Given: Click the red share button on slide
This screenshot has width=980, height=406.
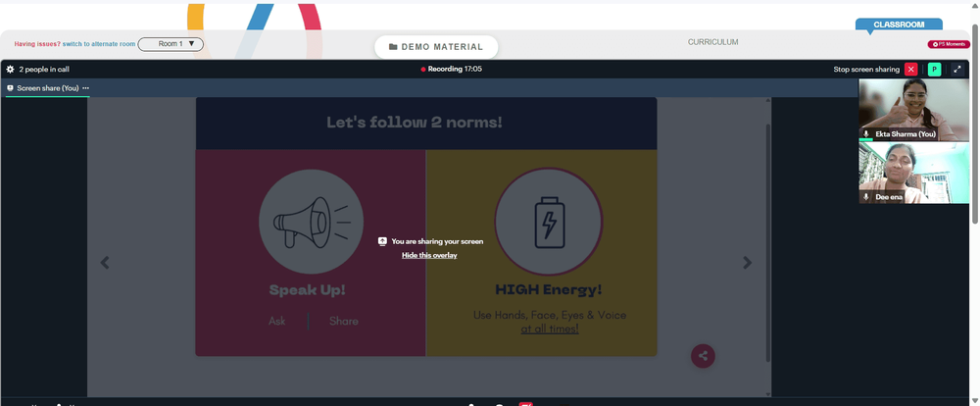Looking at the screenshot, I should (703, 356).
